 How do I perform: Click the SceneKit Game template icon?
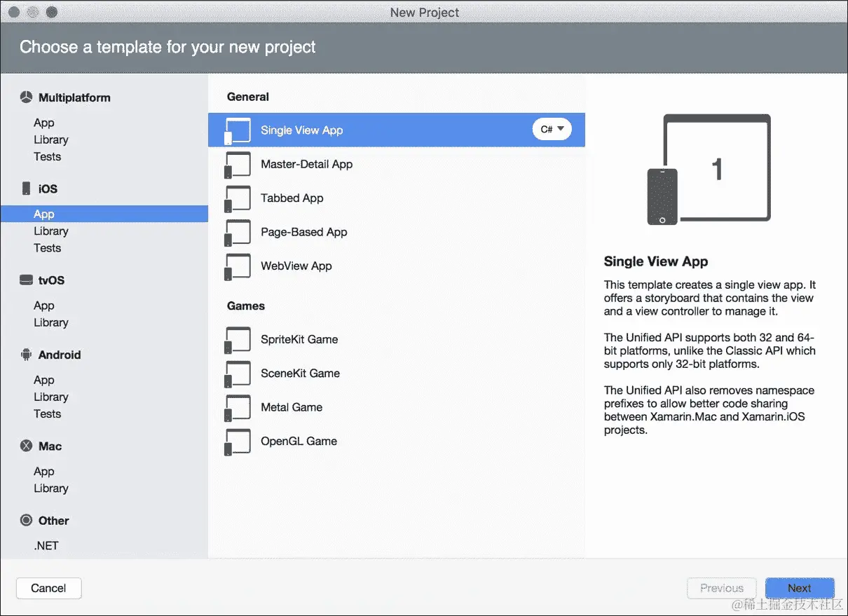238,374
